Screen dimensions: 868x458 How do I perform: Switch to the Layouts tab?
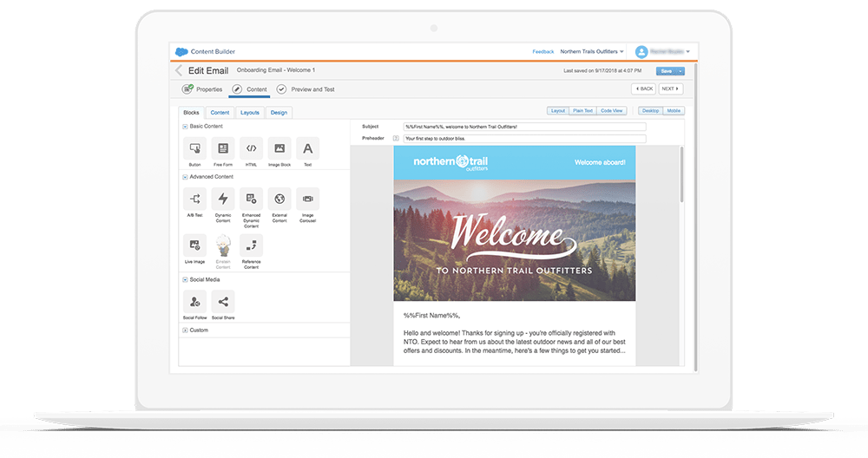coord(250,112)
